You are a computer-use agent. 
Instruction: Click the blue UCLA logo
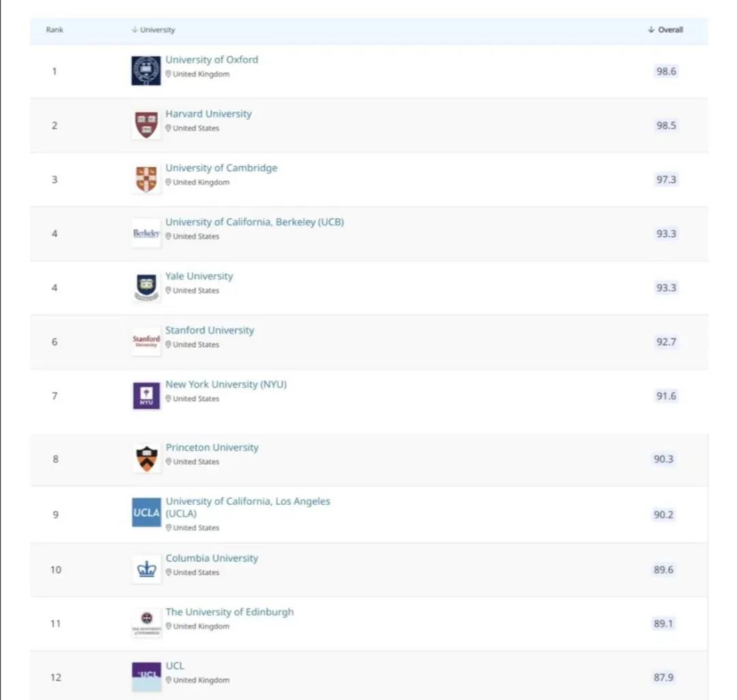(146, 512)
